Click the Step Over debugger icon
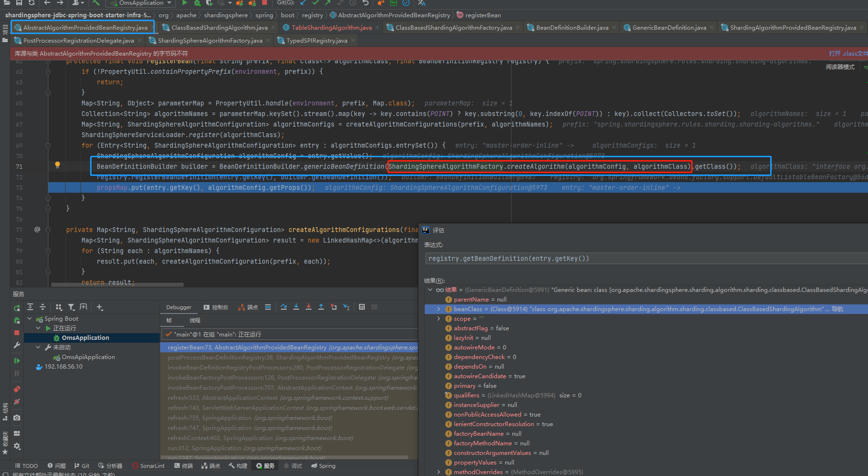 284,307
